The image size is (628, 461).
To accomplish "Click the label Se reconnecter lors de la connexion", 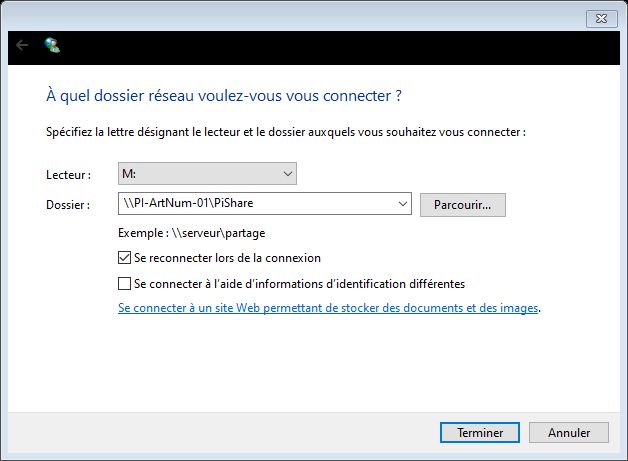I will [227, 258].
